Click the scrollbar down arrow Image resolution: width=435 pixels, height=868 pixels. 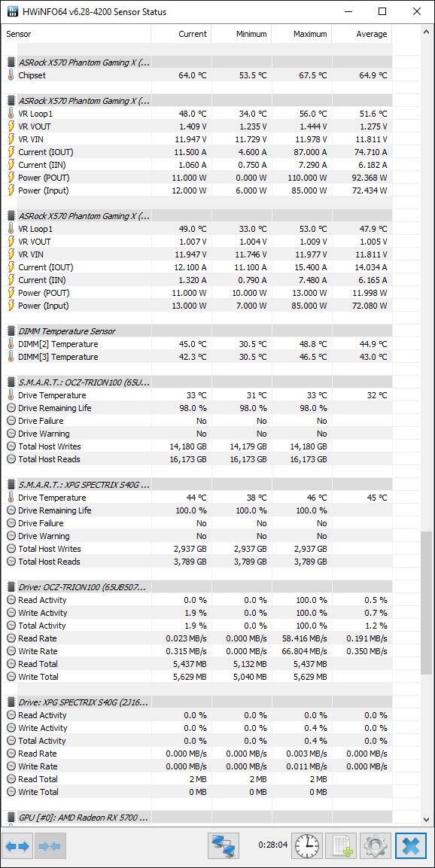point(426,819)
